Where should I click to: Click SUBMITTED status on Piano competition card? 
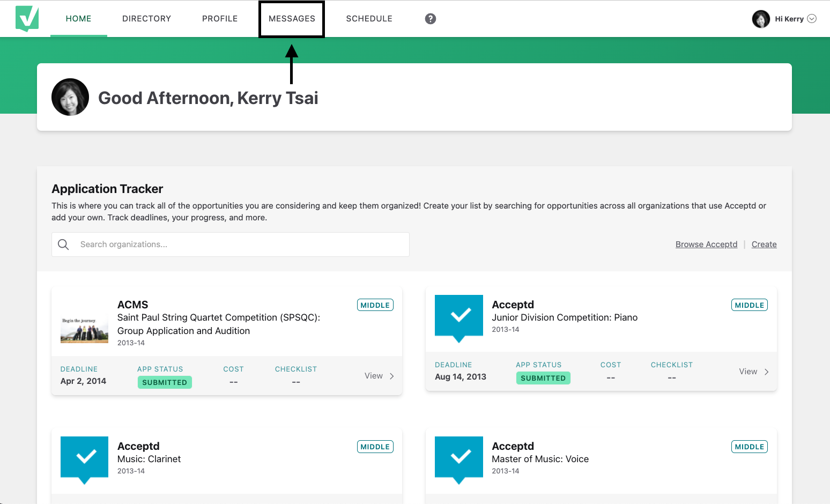tap(543, 378)
